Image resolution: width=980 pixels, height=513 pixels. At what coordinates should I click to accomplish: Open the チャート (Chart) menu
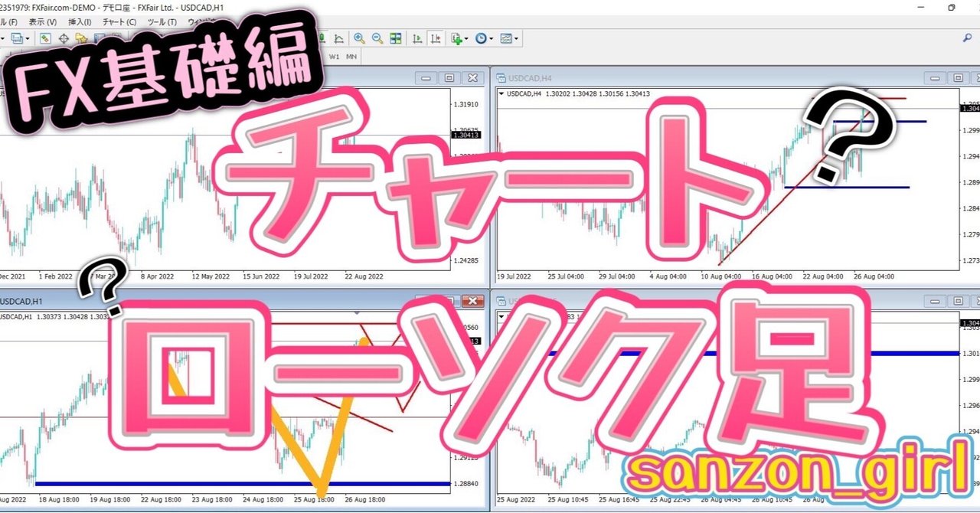(119, 22)
